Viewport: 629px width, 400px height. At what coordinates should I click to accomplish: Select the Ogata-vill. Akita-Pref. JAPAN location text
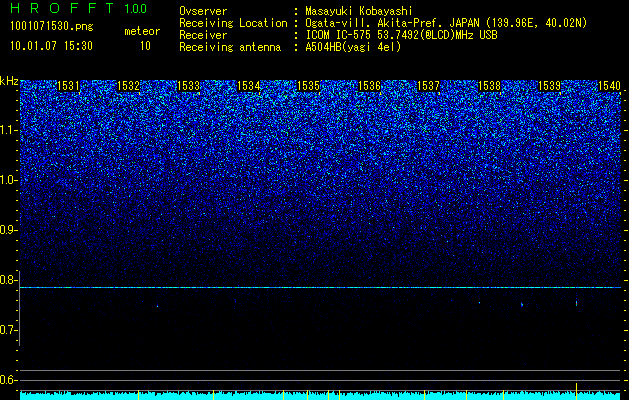pyautogui.click(x=446, y=23)
